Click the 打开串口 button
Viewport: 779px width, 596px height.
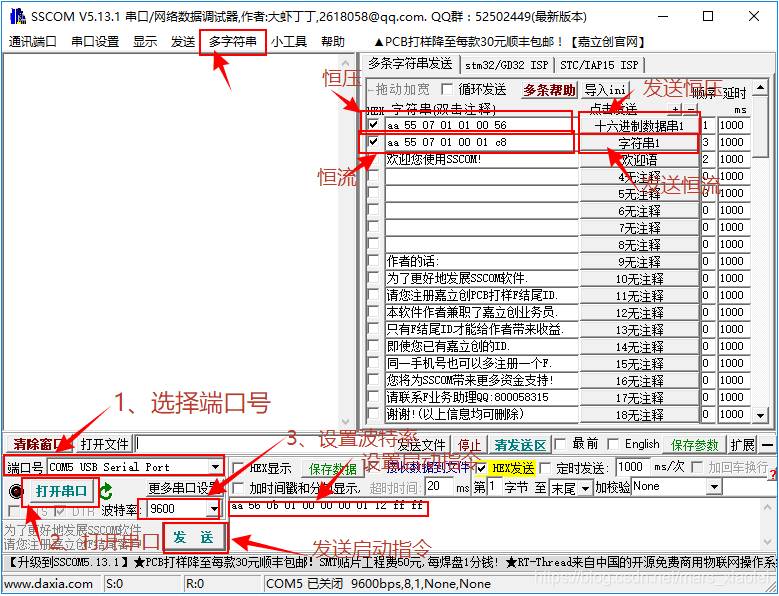(x=61, y=492)
